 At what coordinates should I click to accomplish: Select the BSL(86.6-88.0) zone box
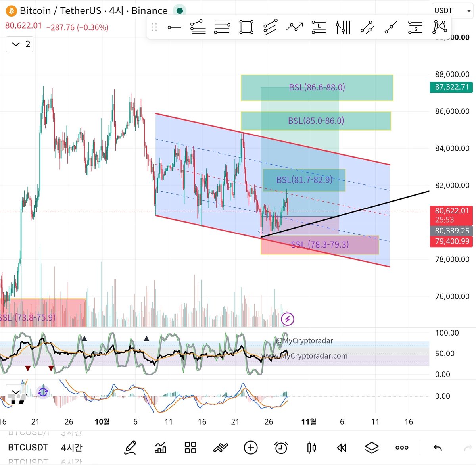[317, 87]
